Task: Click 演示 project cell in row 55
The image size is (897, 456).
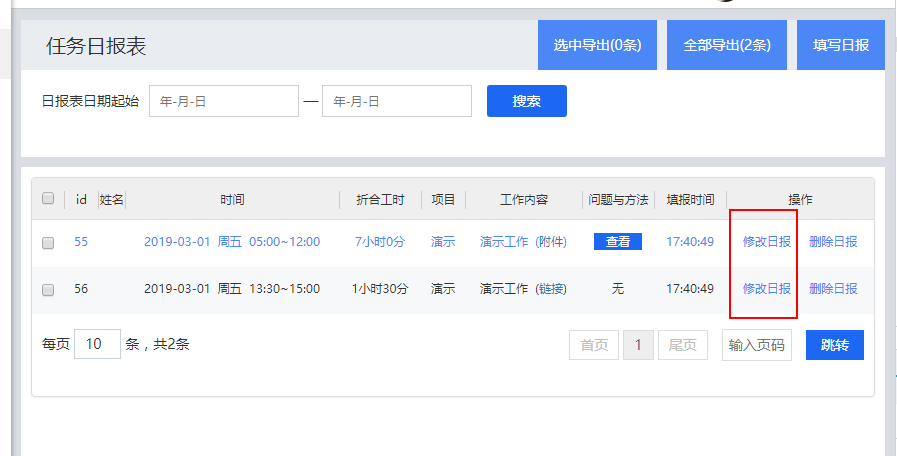Action: 443,241
